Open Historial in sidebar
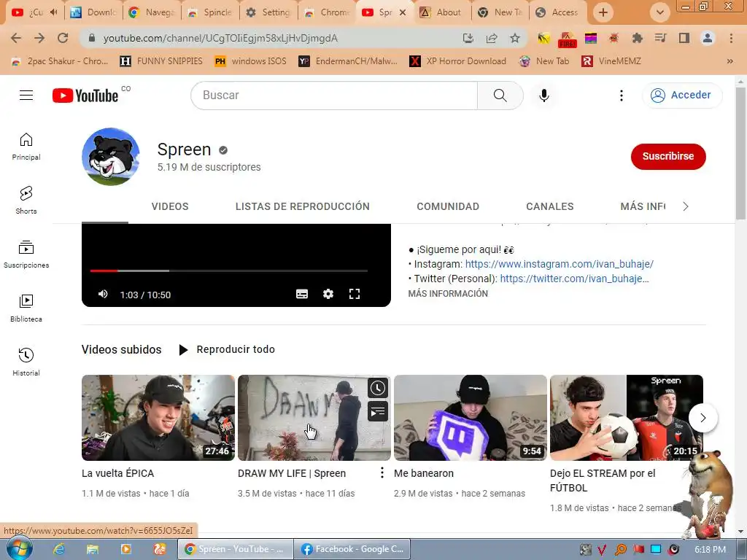747x560 pixels. 26,362
